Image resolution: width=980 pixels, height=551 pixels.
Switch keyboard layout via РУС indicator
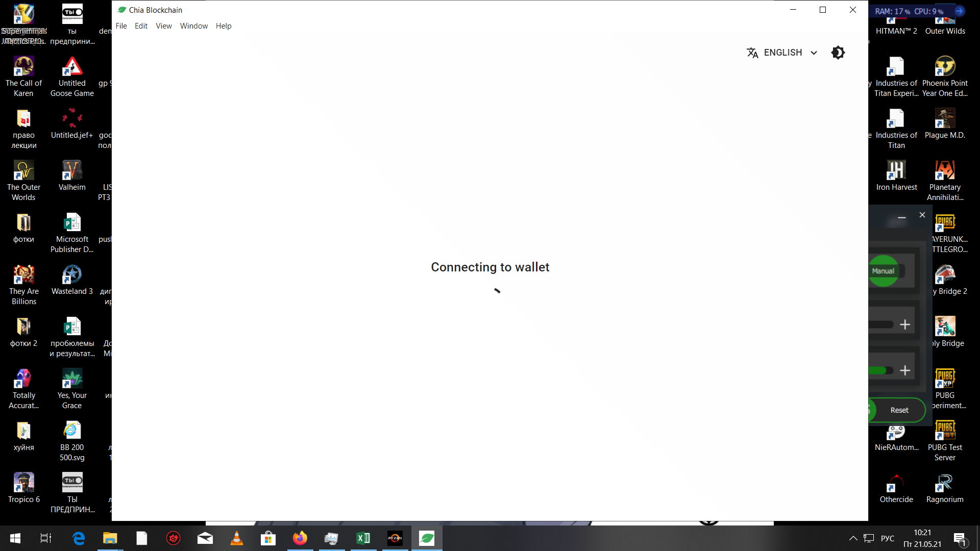888,538
